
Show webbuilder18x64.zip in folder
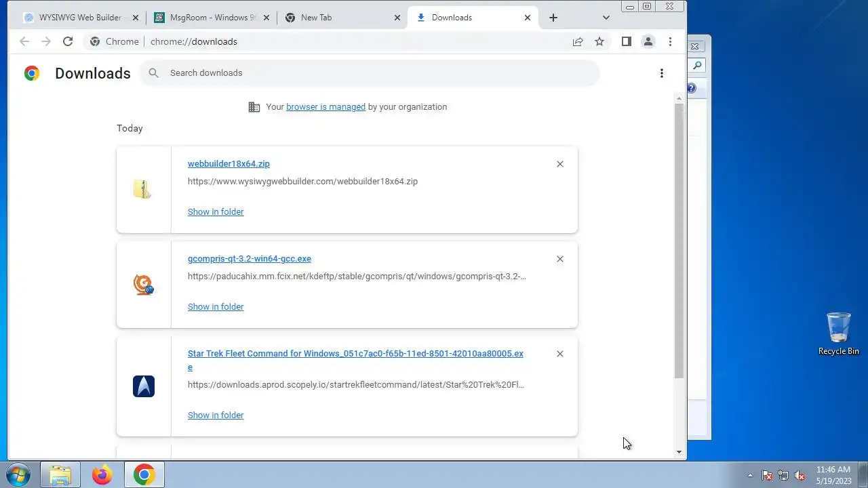click(x=216, y=211)
